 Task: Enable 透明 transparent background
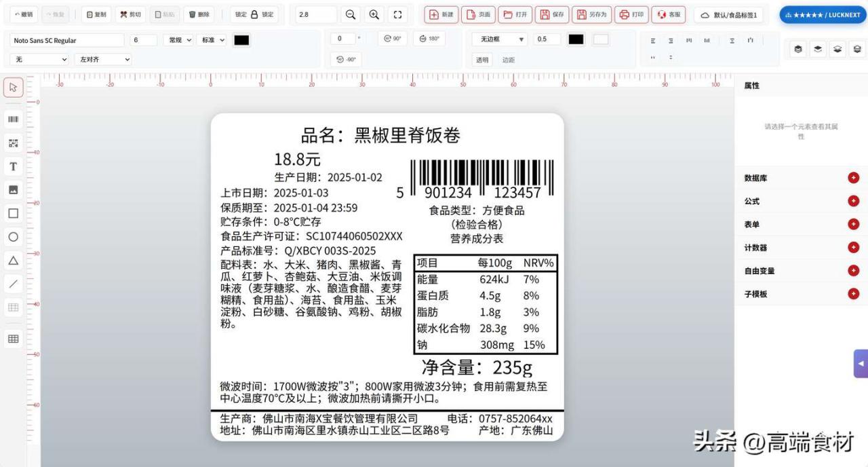click(482, 60)
